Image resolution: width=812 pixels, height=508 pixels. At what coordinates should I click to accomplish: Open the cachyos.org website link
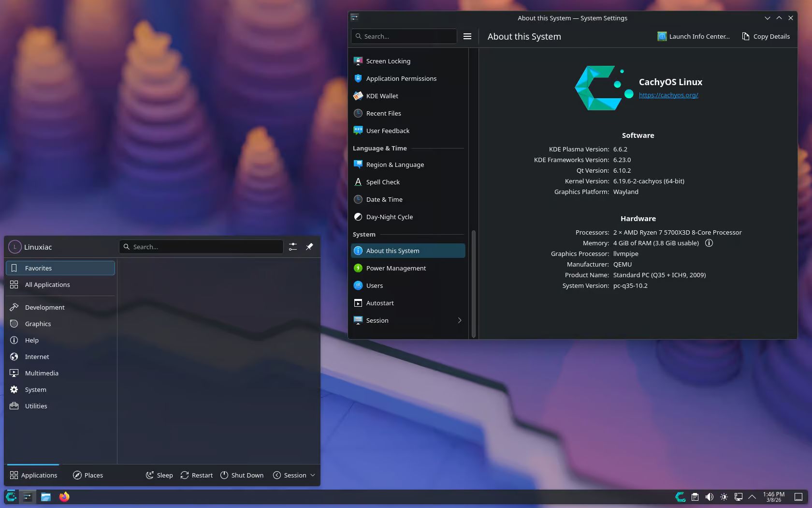[x=668, y=95]
